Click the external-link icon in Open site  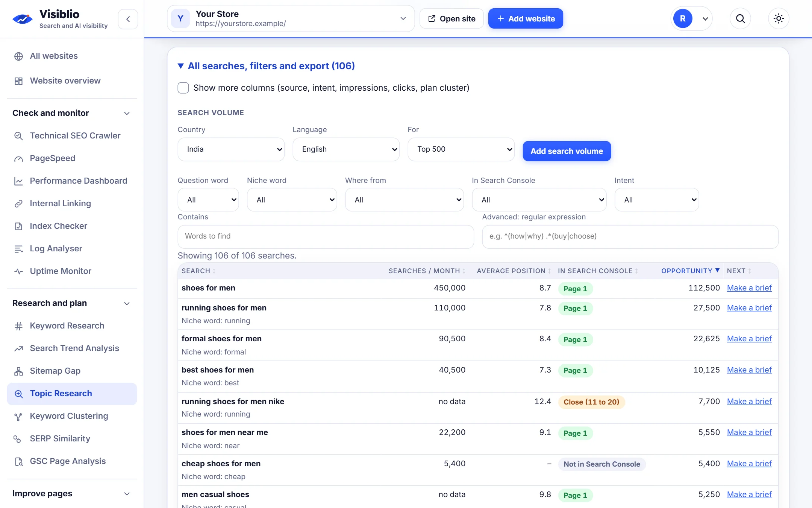point(432,18)
